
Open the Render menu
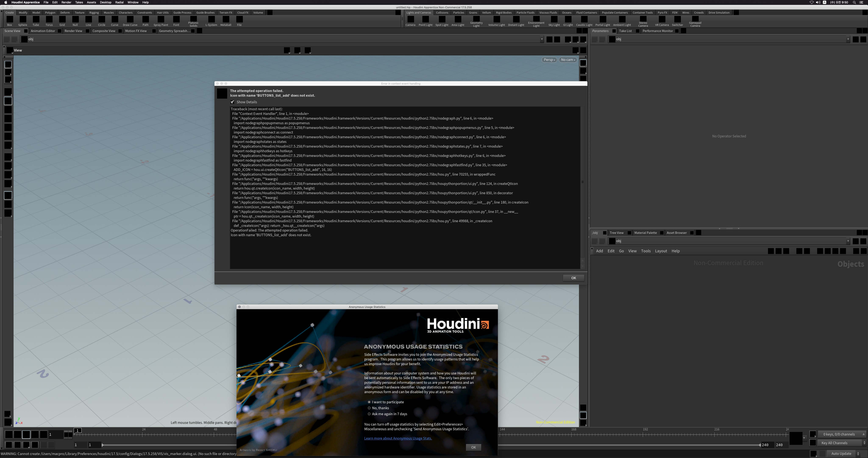(x=66, y=2)
